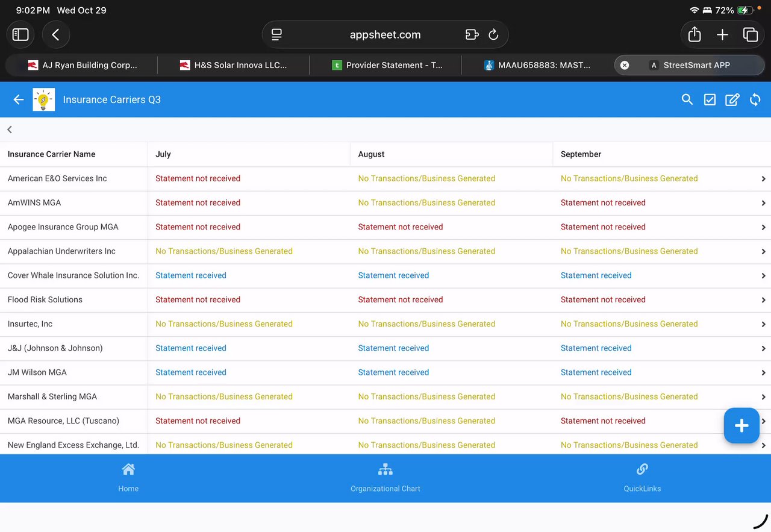Screen dimensions: 771x532
Task: Select the Flood Risk Solutions name
Action: tap(45, 299)
